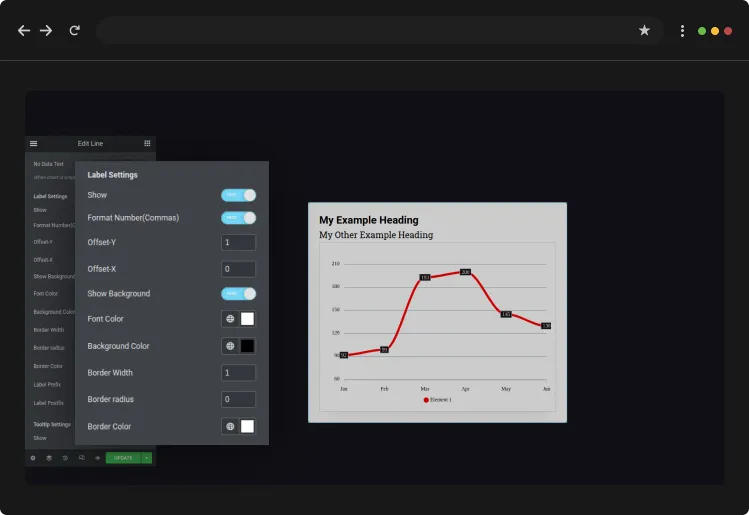Image resolution: width=749 pixels, height=515 pixels.
Task: Open the Font Color white swatch
Action: pyautogui.click(x=247, y=319)
